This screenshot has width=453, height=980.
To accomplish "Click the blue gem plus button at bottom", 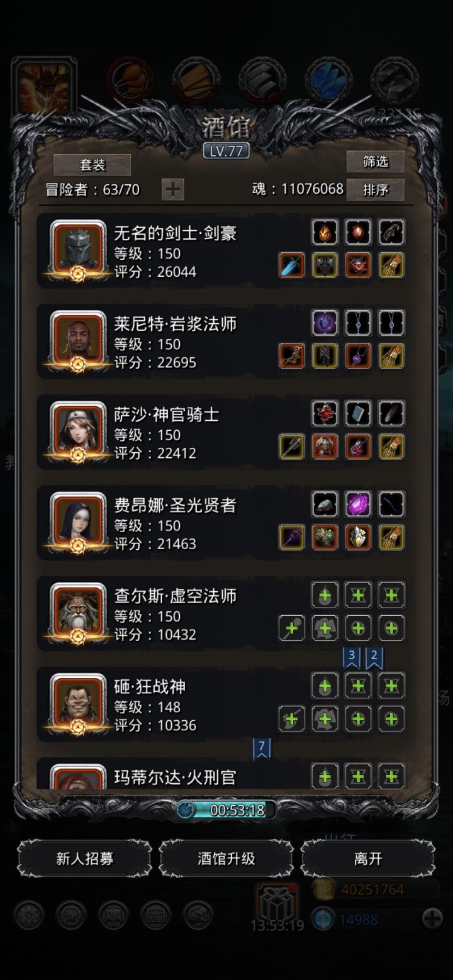I will 432,919.
